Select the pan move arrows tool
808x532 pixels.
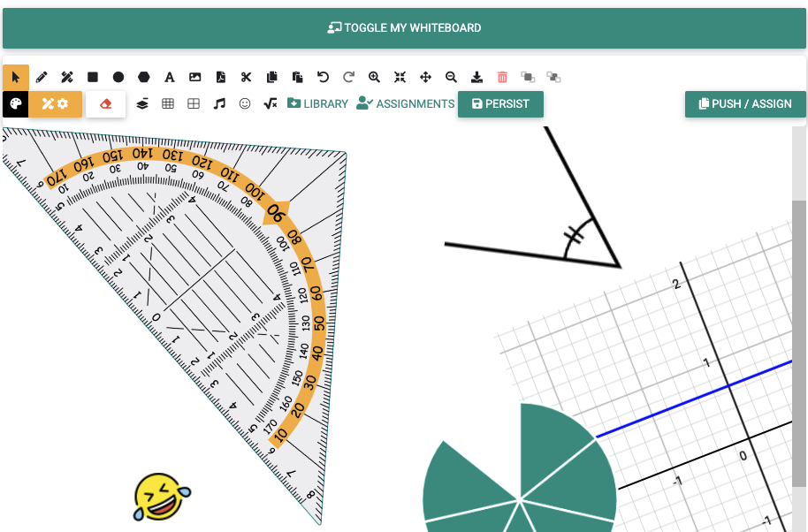click(x=425, y=77)
